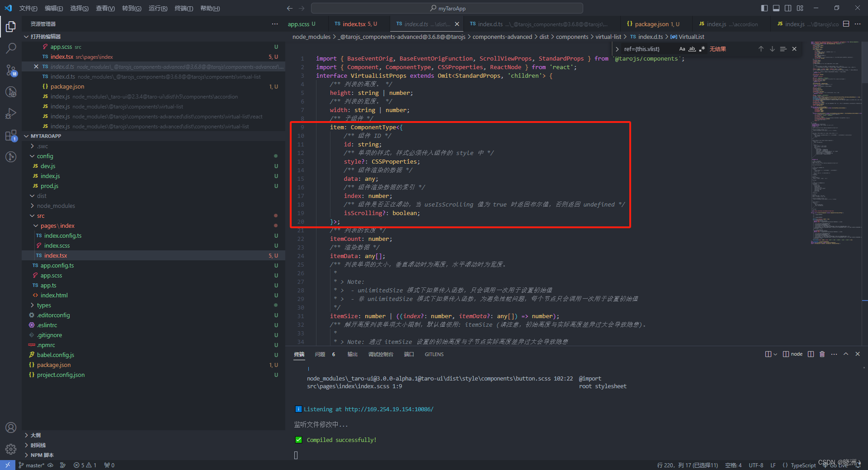Image resolution: width=868 pixels, height=470 pixels.
Task: Open the Extensions view in the activity bar
Action: click(11, 135)
